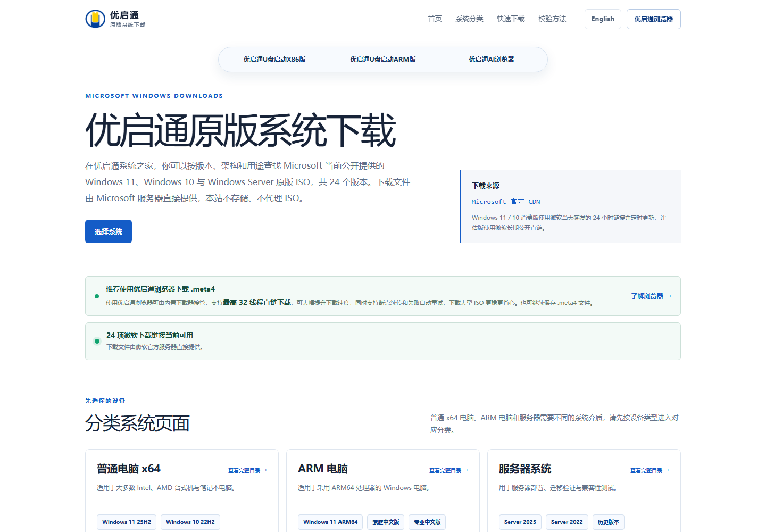The width and height of the screenshot is (766, 532).
Task: Open 查看完整目录 in the 服务器系统 card
Action: click(650, 470)
